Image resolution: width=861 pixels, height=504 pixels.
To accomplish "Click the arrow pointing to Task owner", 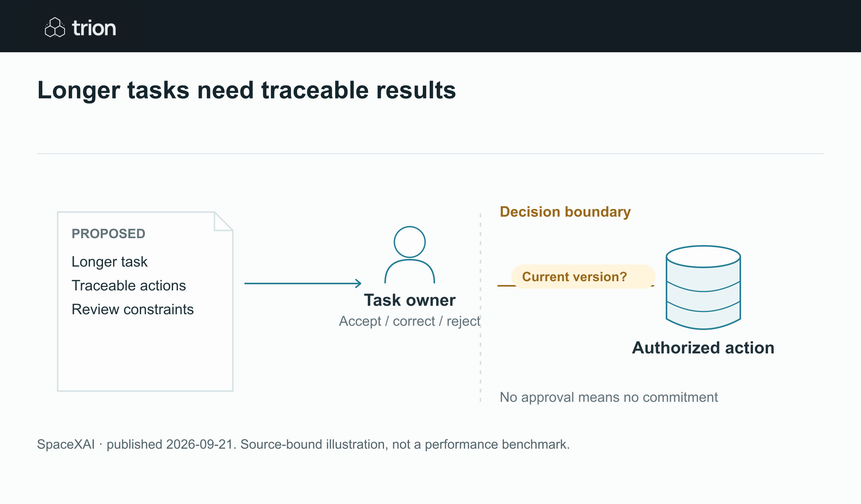I will pos(303,283).
